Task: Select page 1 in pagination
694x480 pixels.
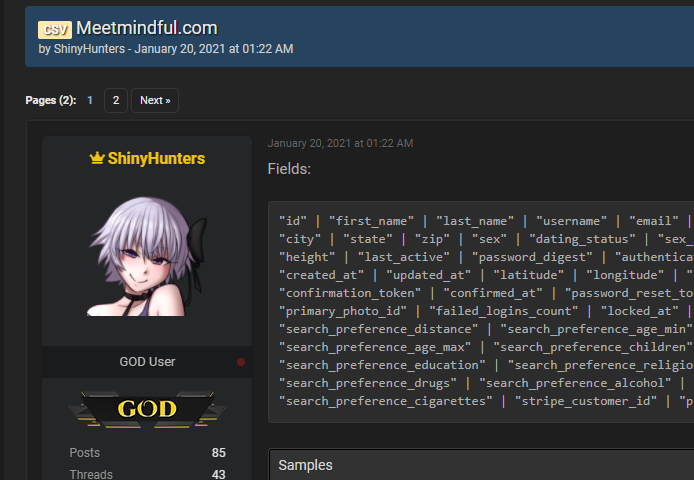Action: click(90, 100)
